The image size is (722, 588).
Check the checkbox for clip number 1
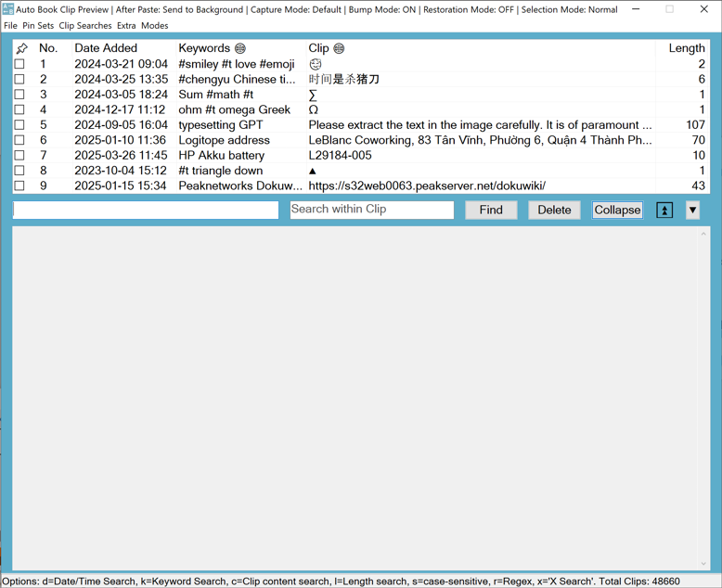pos(19,64)
